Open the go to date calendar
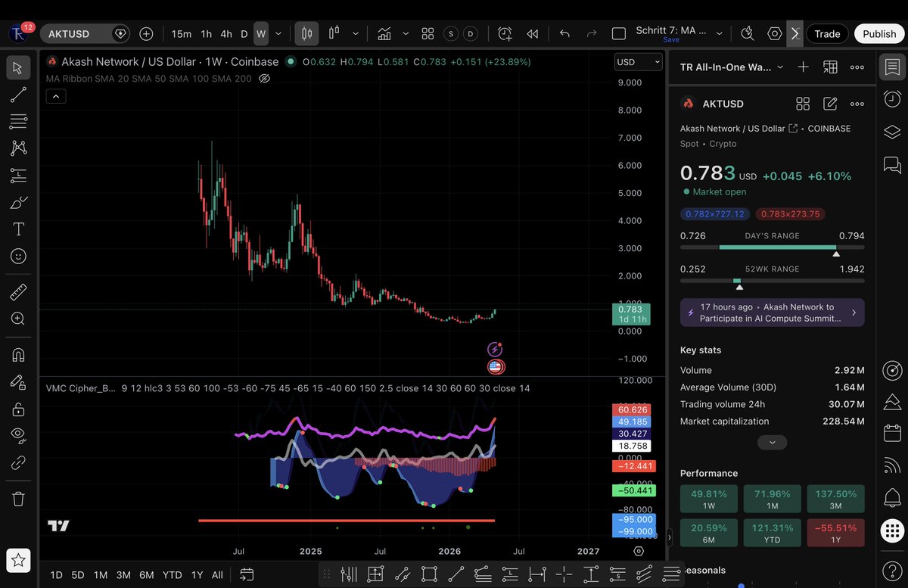 [x=247, y=575]
